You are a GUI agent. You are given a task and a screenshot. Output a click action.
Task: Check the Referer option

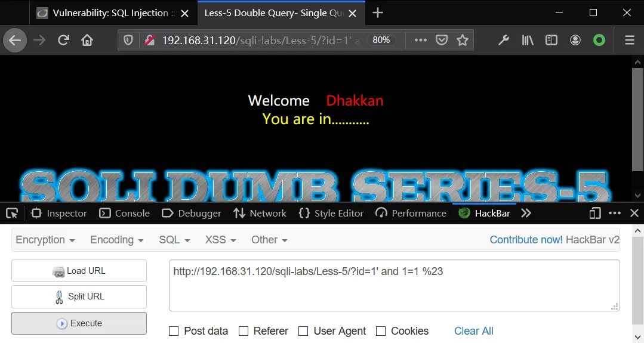click(244, 331)
